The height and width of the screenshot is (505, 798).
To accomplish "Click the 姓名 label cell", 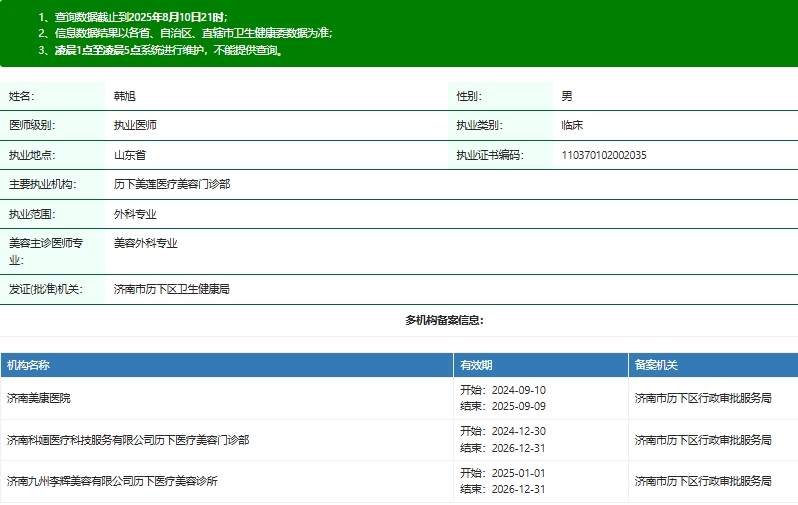I will (52, 96).
